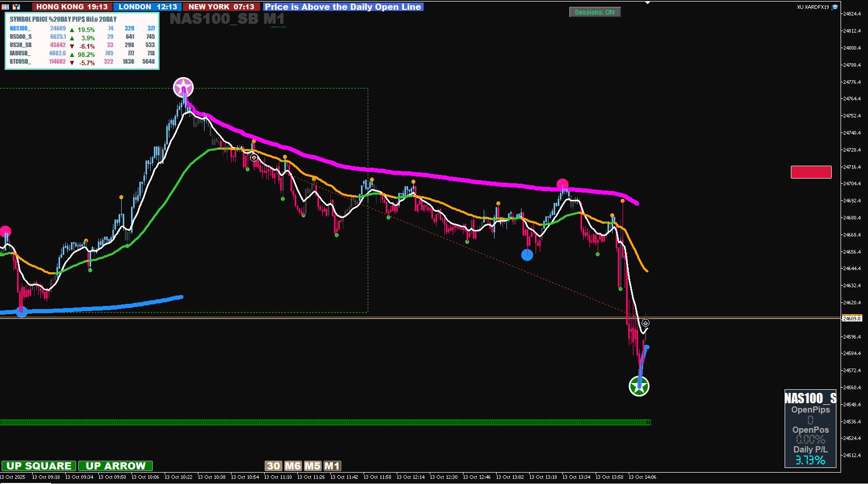Click the red down arrow in US30_SB row

72,46
